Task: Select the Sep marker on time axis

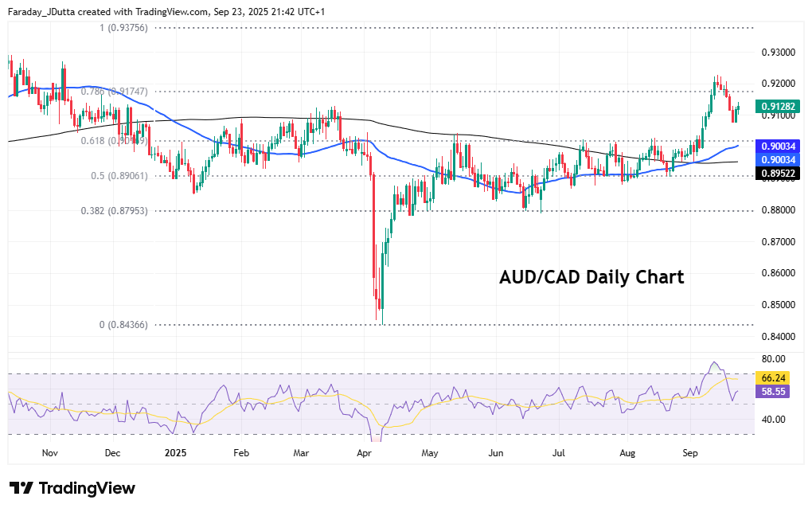Action: [x=691, y=453]
